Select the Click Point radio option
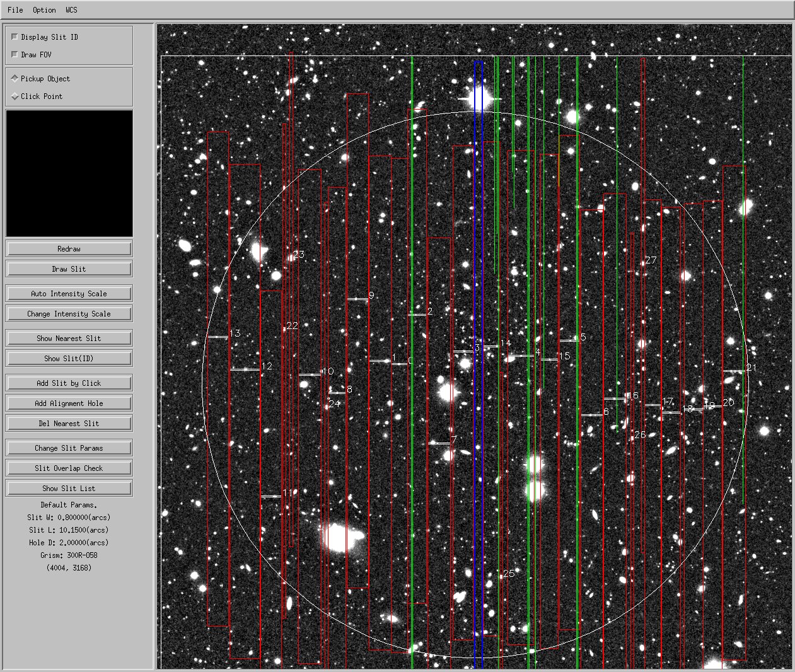 click(x=15, y=96)
